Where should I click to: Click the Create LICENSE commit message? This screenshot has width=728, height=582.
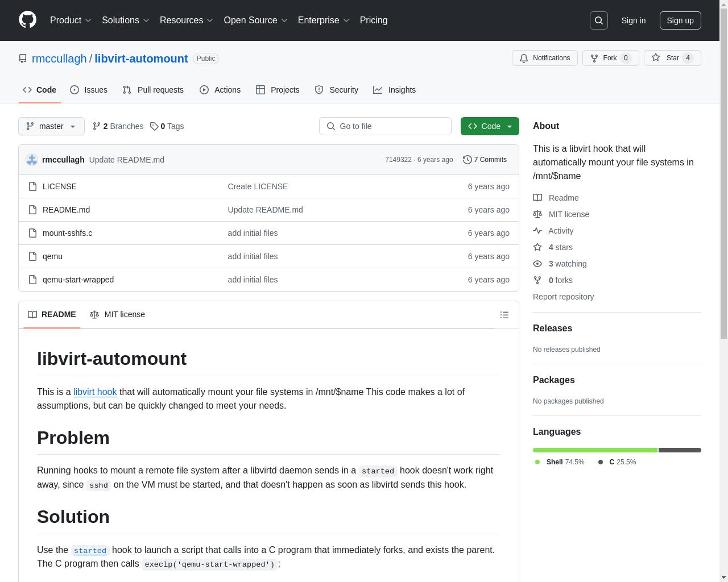[258, 186]
